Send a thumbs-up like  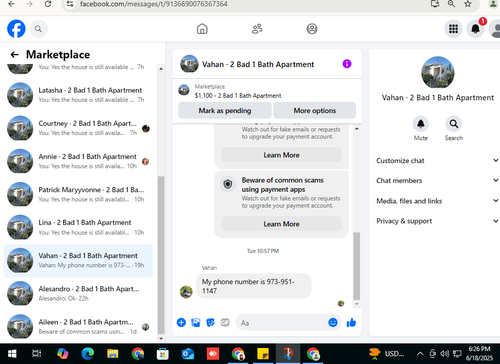351,322
